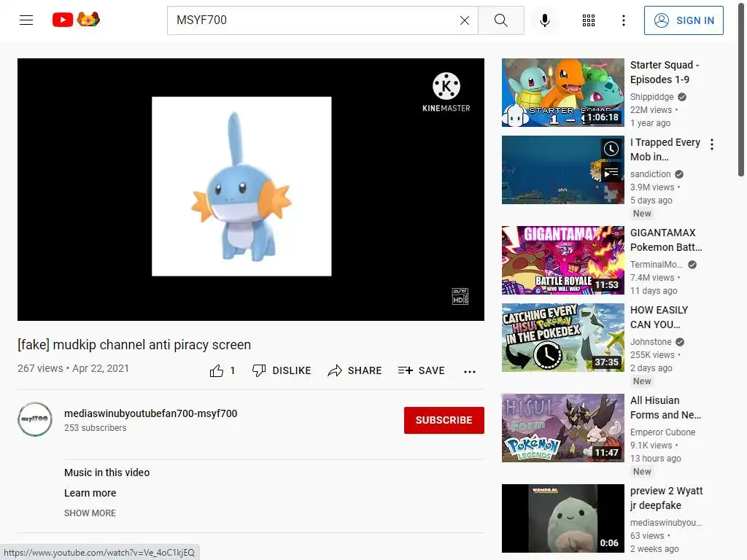Clear the search box text

tap(465, 20)
